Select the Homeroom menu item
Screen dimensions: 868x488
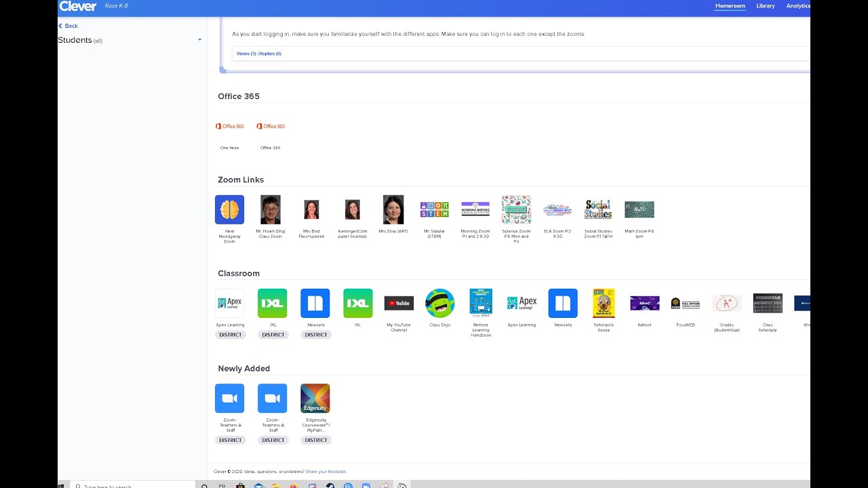[x=730, y=5]
